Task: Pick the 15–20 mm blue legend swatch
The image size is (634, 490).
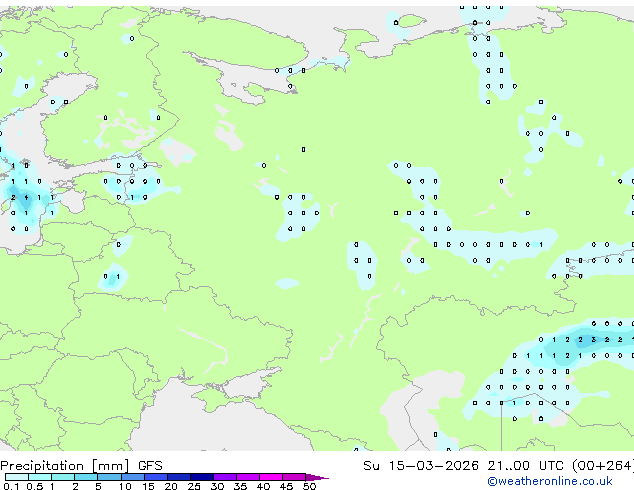Action: 156,477
